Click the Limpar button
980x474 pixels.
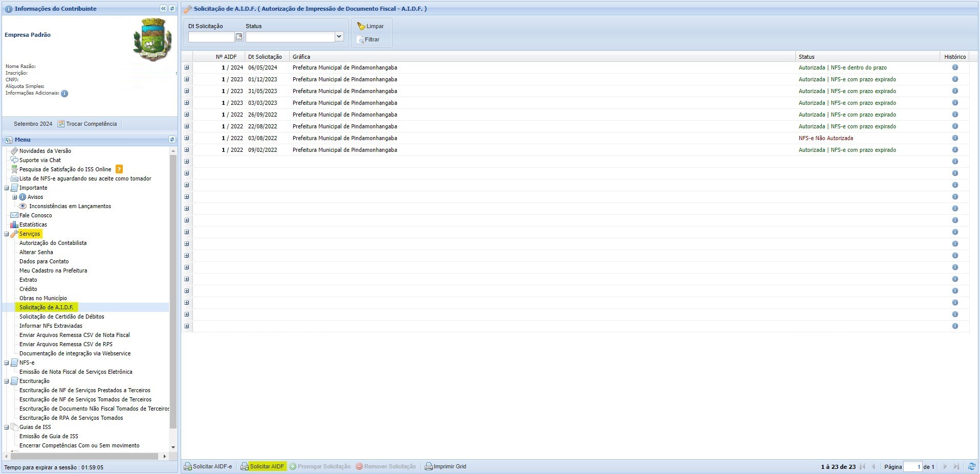(371, 26)
